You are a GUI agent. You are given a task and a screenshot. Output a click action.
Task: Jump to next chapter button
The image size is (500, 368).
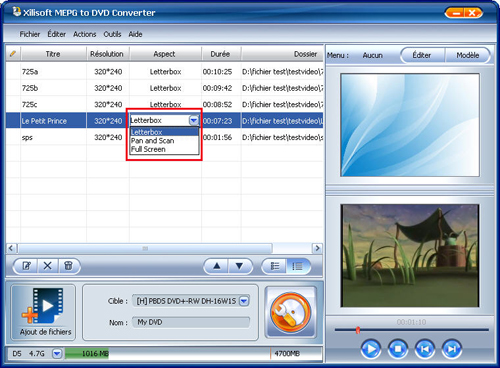(x=451, y=349)
